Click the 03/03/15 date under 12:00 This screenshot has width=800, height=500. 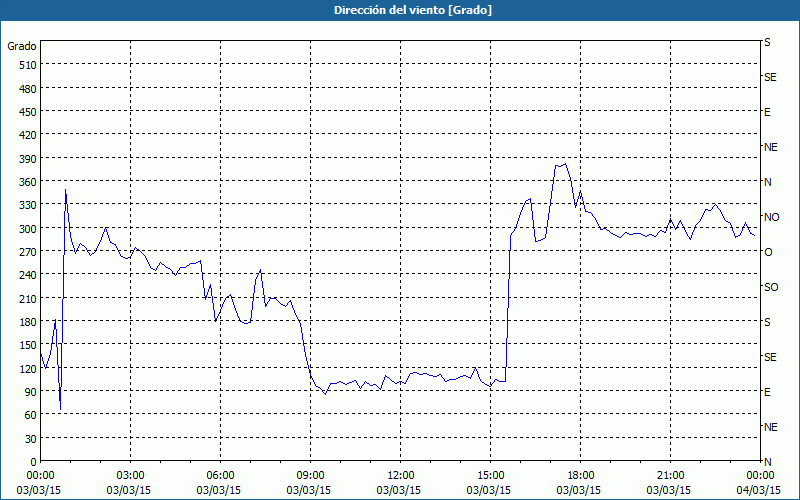click(x=398, y=490)
